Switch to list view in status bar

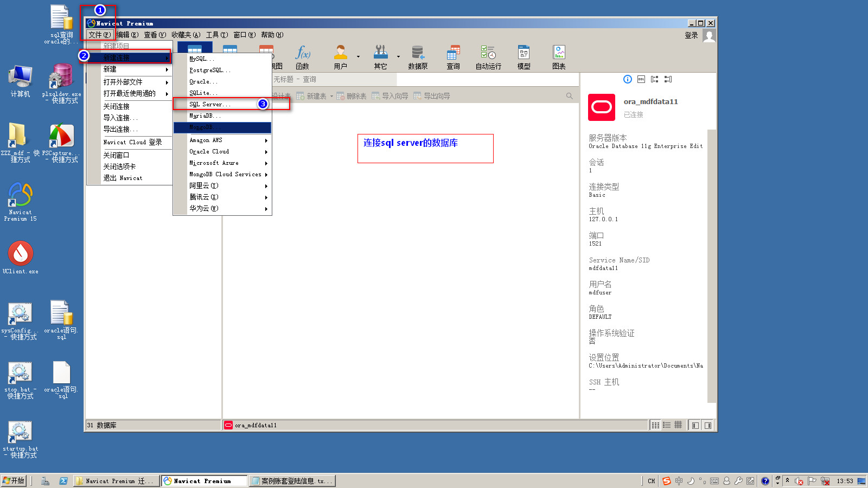click(x=667, y=425)
